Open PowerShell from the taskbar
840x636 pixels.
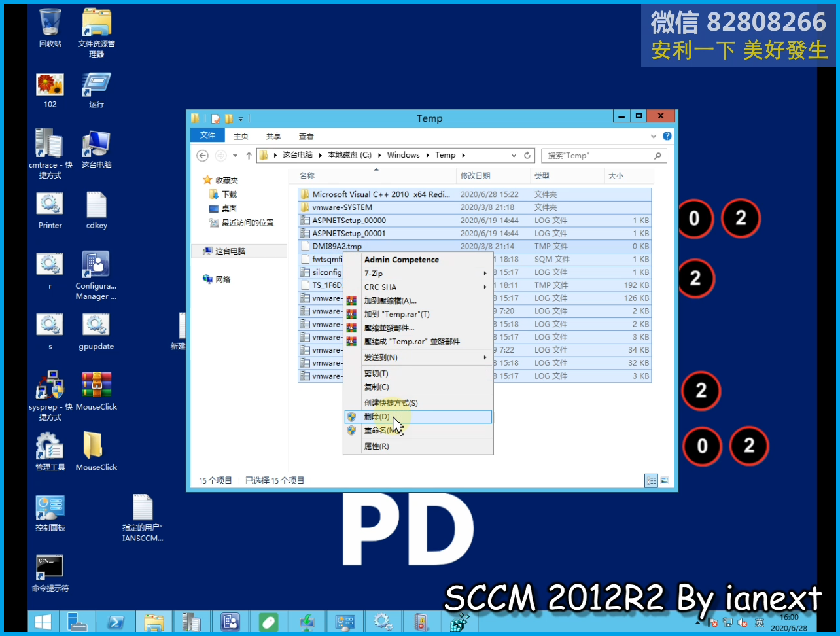[116, 622]
